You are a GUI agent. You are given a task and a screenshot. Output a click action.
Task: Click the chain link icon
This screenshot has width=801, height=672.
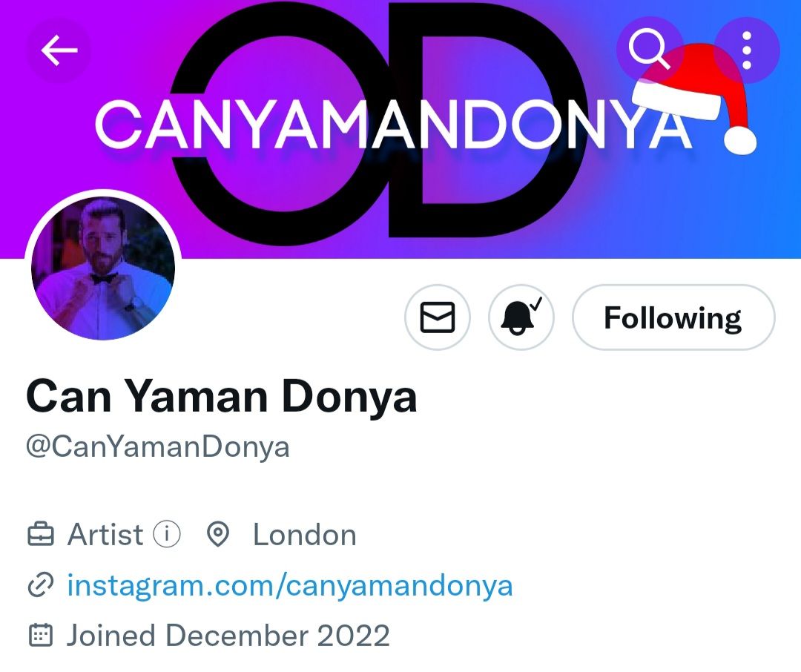click(40, 585)
